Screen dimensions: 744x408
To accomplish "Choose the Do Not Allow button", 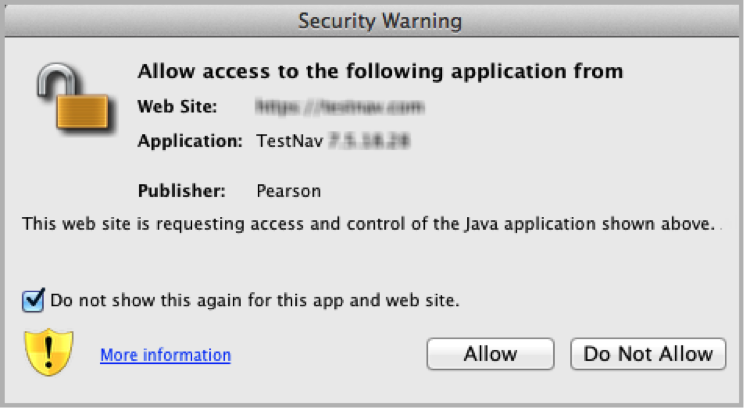I will 648,353.
